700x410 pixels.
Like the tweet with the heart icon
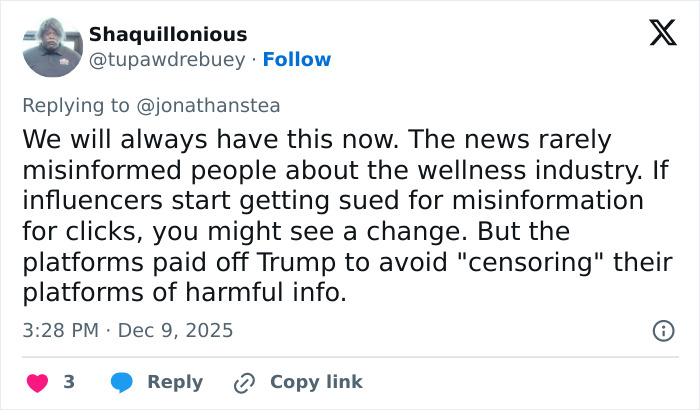click(37, 382)
